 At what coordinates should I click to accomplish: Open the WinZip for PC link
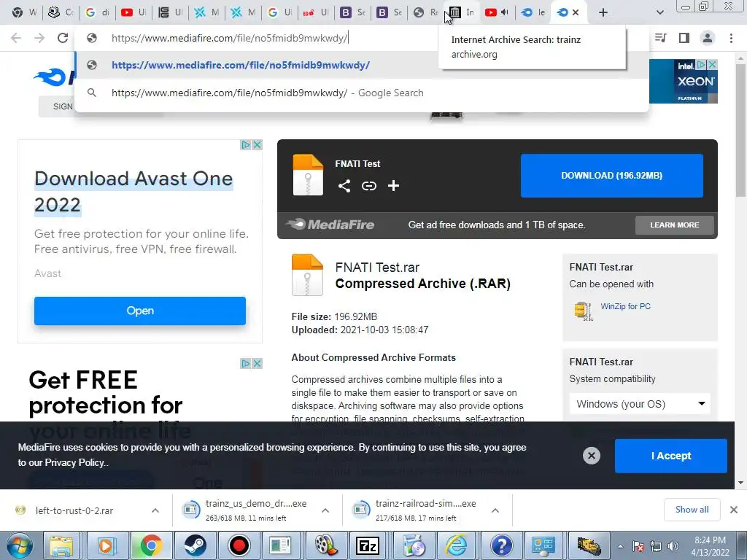click(625, 306)
